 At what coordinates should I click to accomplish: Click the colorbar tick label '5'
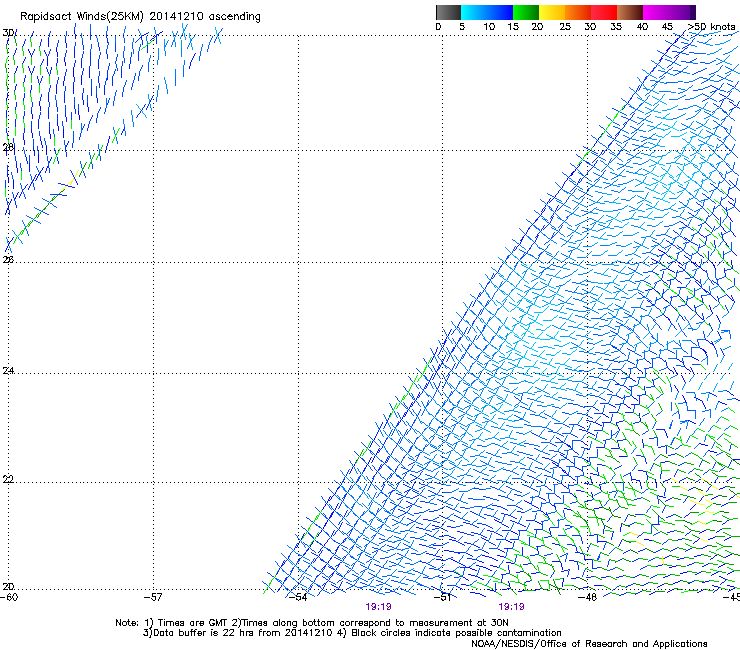click(462, 27)
